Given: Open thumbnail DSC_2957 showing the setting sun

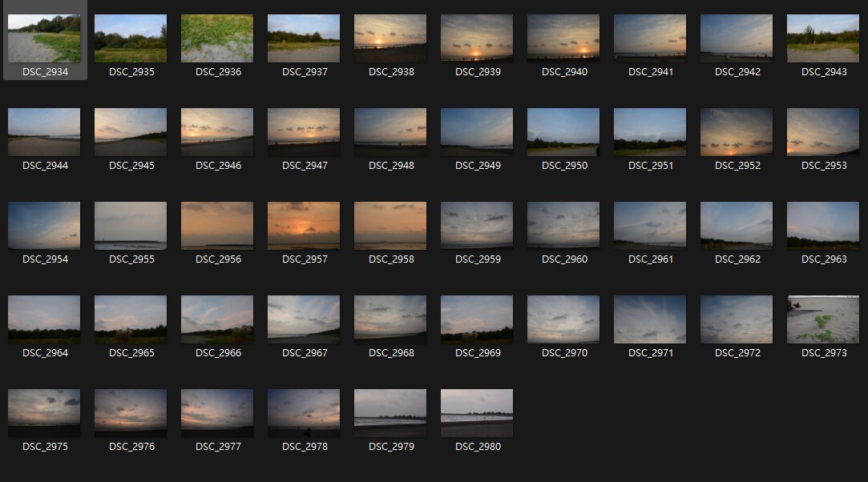Looking at the screenshot, I should click(x=304, y=225).
